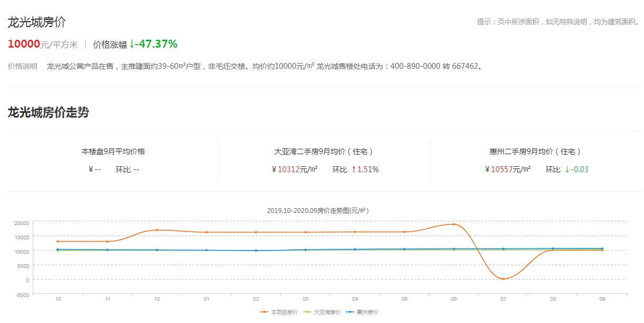Click the 10000元/平方米 price value
This screenshot has width=644, height=323.
click(x=42, y=44)
